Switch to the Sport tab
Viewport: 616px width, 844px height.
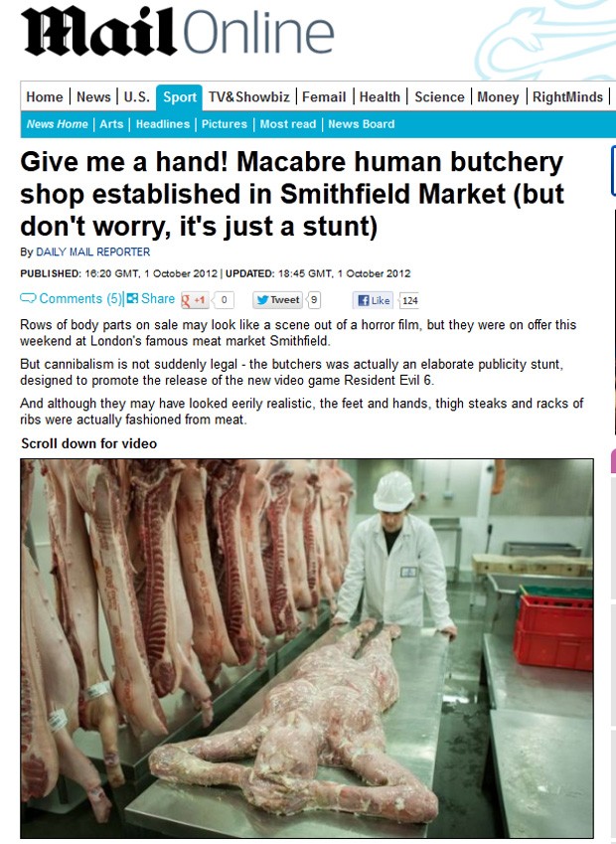pyautogui.click(x=179, y=97)
